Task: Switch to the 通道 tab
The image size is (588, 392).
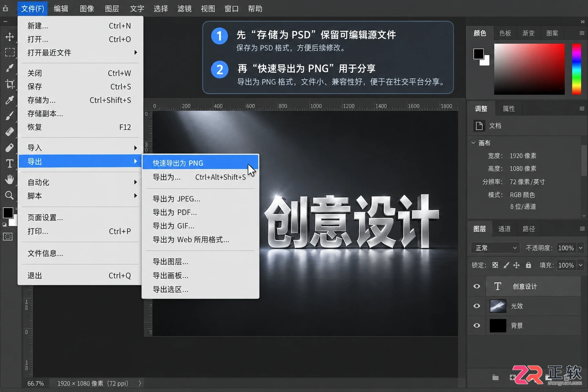Action: click(504, 229)
